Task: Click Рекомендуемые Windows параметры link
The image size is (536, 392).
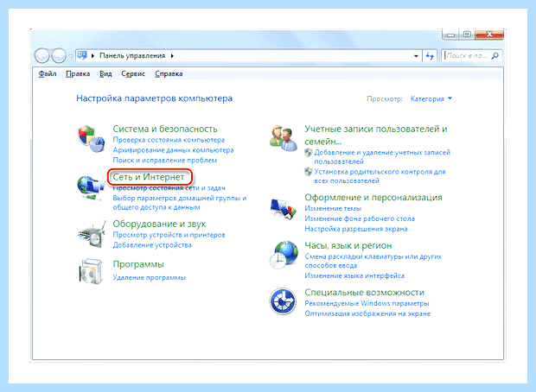Action: tap(367, 303)
